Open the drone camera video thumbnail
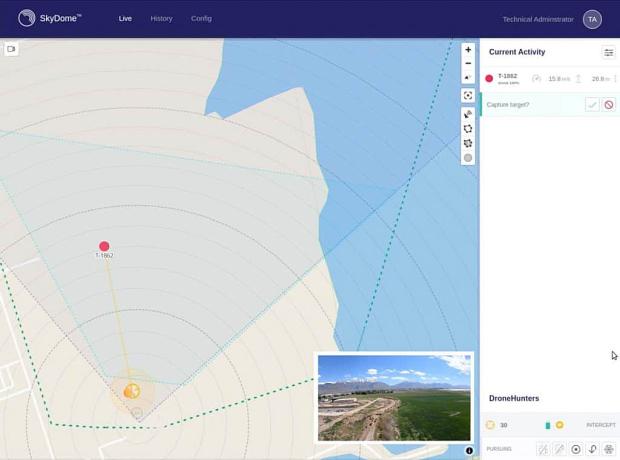Image resolution: width=620 pixels, height=460 pixels. click(394, 397)
